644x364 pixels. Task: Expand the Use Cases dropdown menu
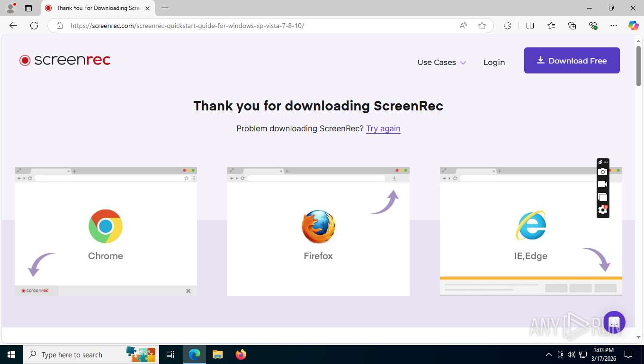(x=441, y=62)
